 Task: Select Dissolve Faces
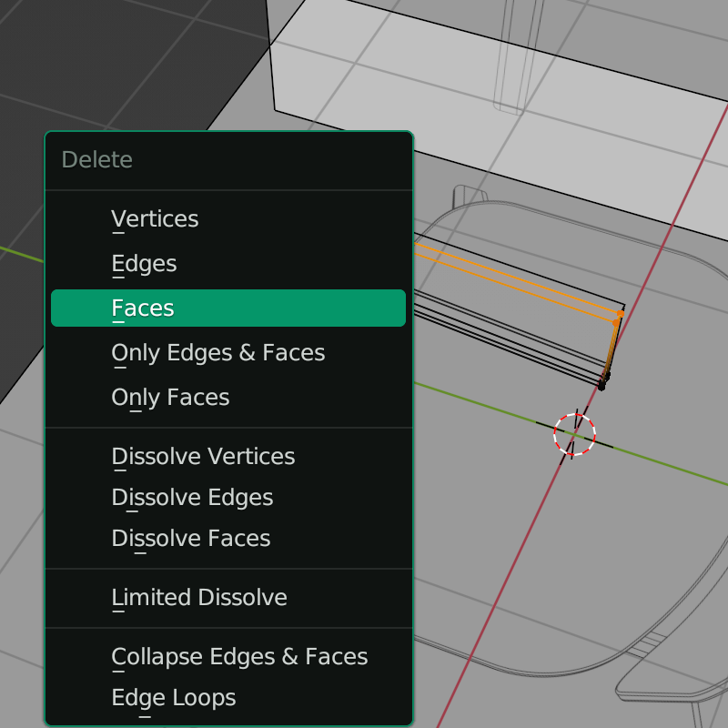pos(228,538)
